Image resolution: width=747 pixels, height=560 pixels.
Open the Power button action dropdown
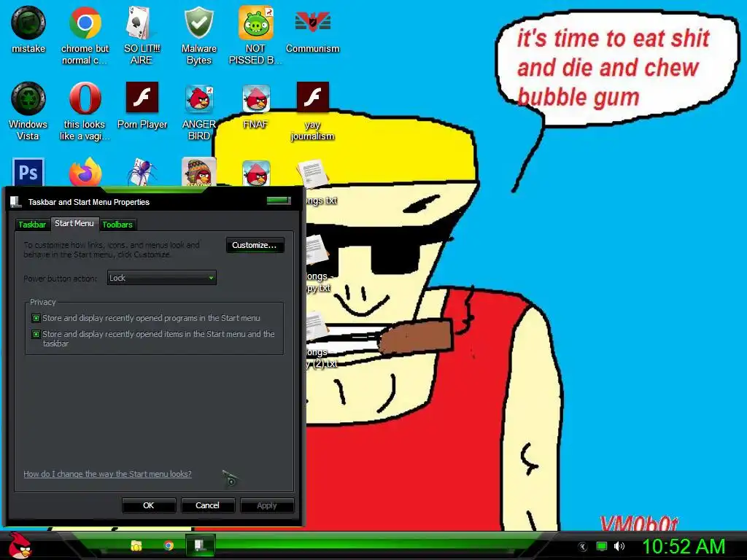[161, 278]
